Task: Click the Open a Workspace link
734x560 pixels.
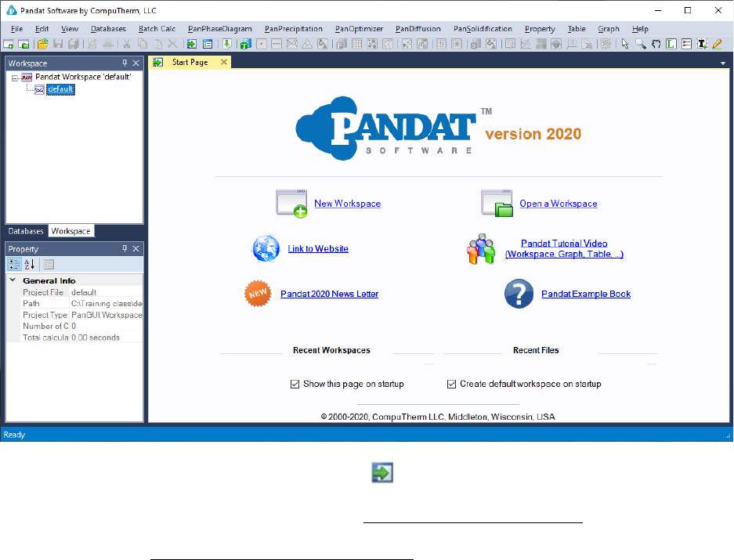Action: tap(559, 204)
